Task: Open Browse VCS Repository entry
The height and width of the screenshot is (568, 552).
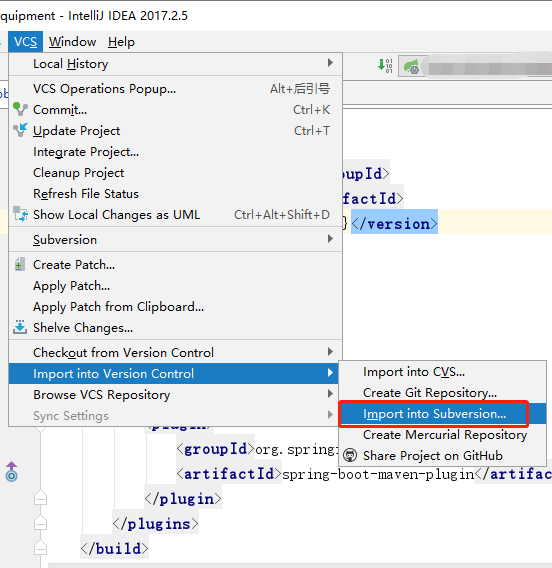Action: [173, 395]
